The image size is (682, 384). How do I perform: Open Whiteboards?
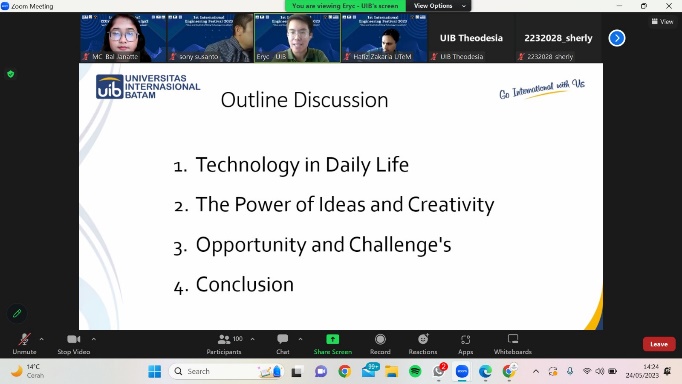tap(513, 344)
